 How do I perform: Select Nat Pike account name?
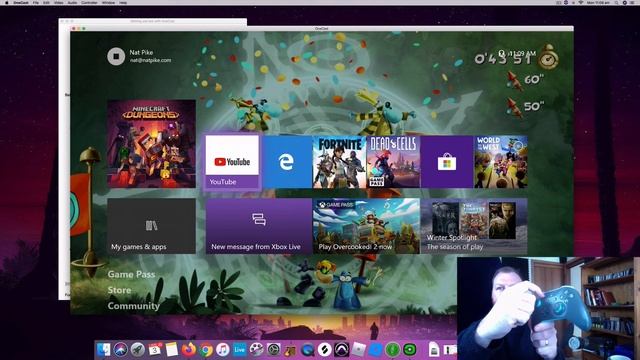pos(141,52)
